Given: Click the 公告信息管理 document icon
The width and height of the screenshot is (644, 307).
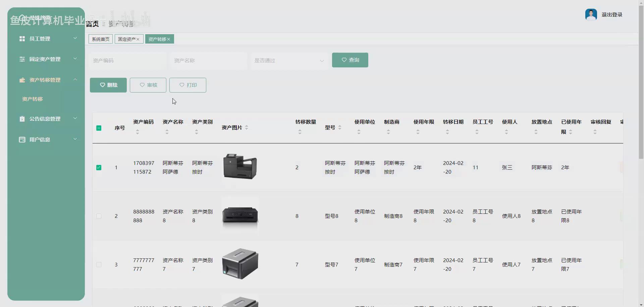Looking at the screenshot, I should 22,118.
